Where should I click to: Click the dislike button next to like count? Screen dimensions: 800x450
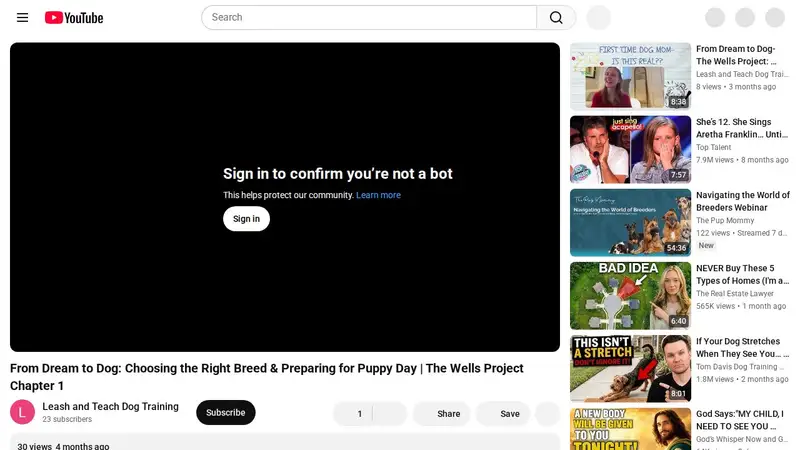tap(390, 413)
